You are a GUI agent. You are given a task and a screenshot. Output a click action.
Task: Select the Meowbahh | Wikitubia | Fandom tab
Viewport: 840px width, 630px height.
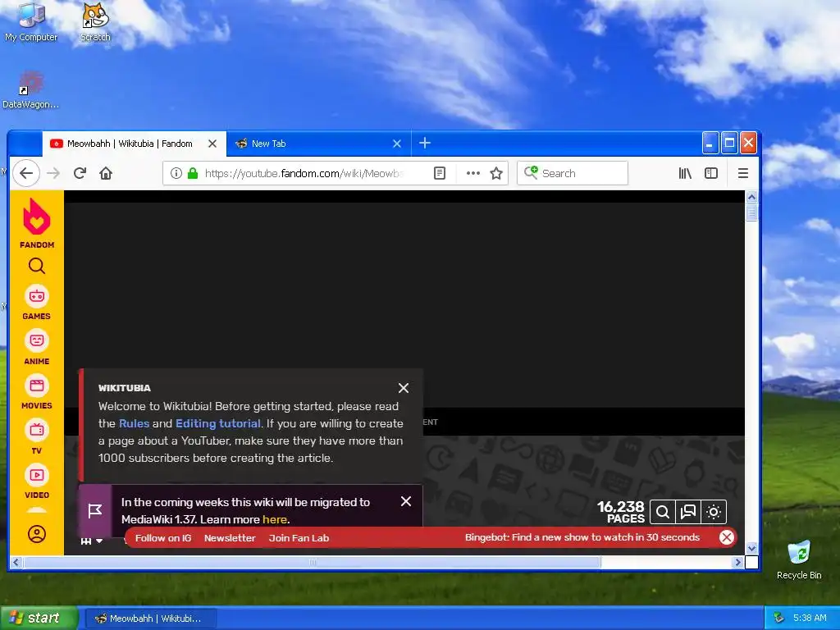click(x=134, y=144)
